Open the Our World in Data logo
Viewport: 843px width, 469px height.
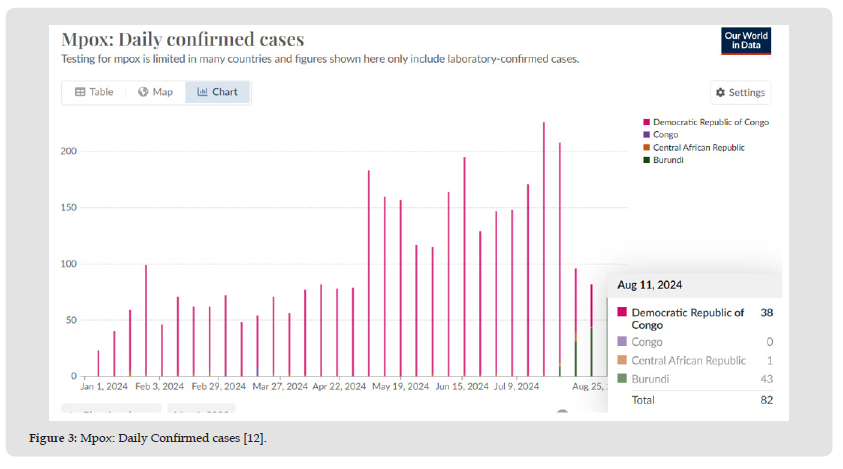[746, 41]
